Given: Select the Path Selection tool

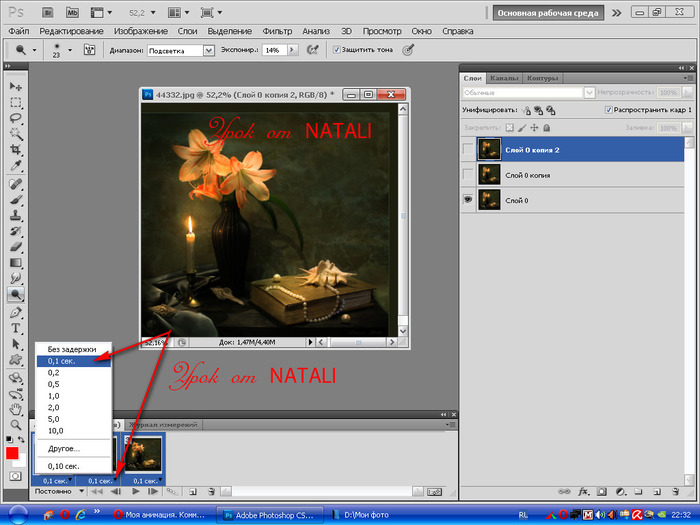Looking at the screenshot, I should click(x=16, y=344).
